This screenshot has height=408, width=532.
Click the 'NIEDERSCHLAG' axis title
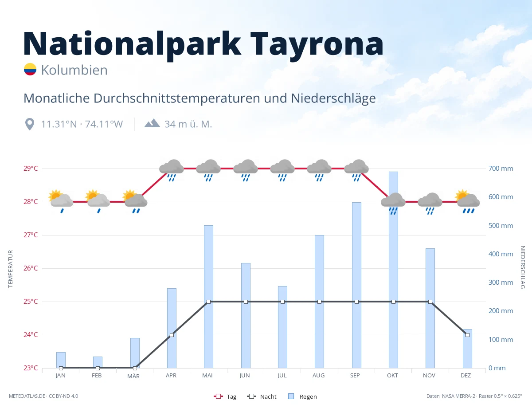[522, 267]
